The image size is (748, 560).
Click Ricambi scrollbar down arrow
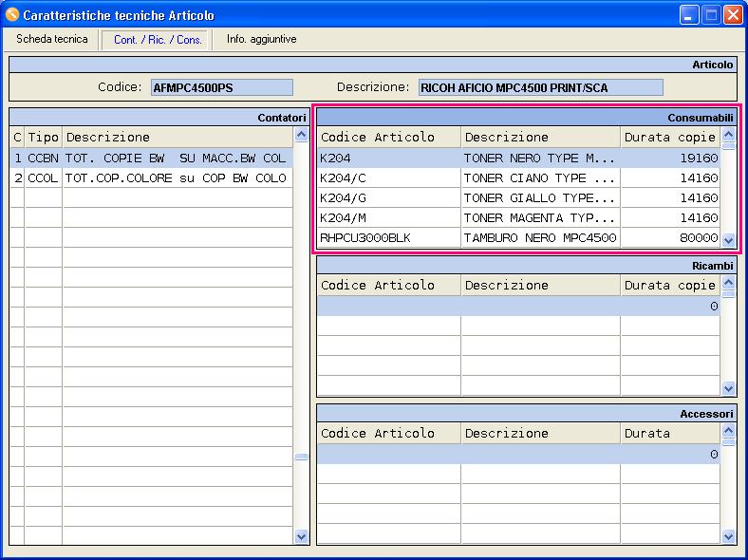[x=728, y=388]
